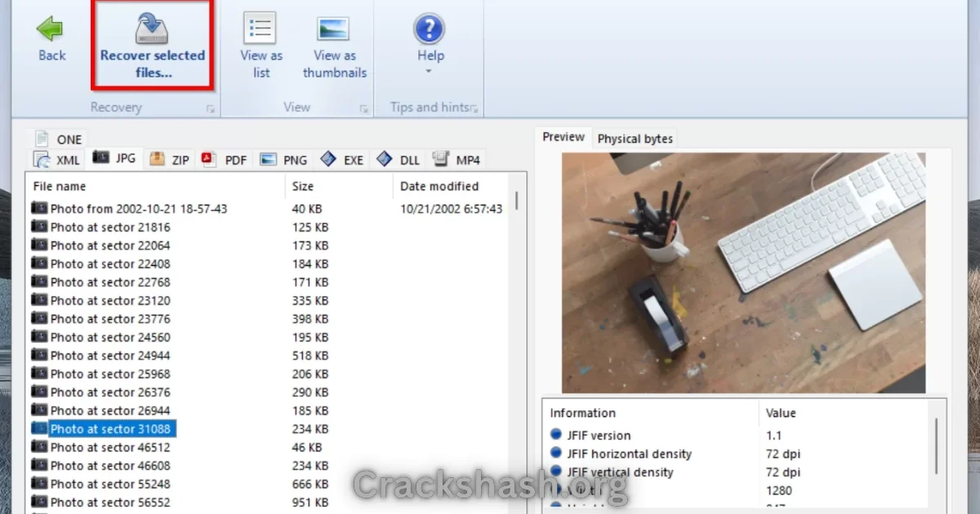Sort by the File name column
Image resolution: width=980 pixels, height=514 pixels.
(x=156, y=186)
